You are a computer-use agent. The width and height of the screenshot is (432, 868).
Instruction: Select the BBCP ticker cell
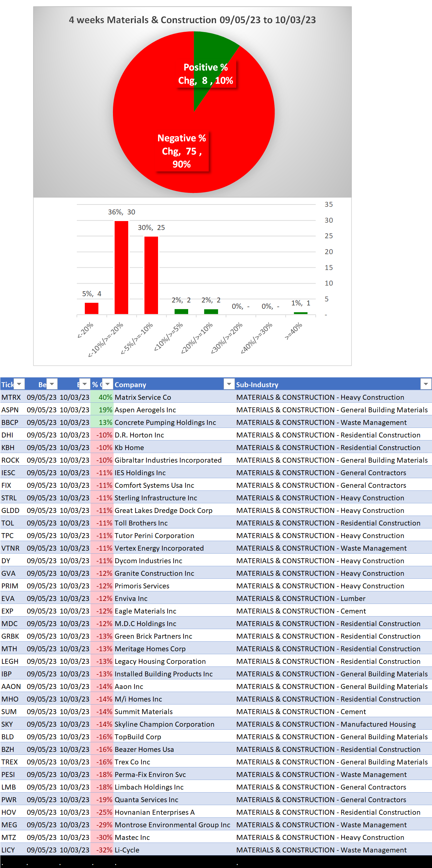coord(13,422)
